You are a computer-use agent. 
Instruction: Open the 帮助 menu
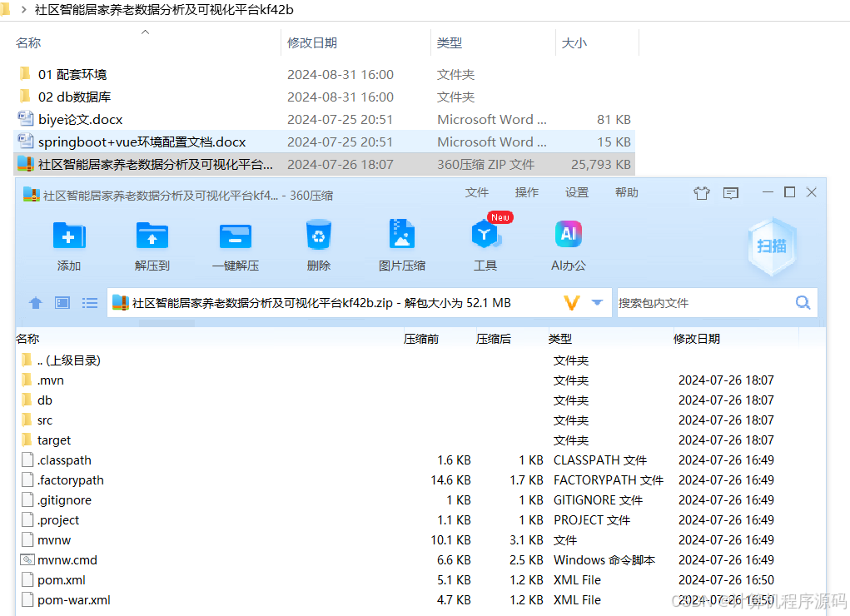[627, 192]
